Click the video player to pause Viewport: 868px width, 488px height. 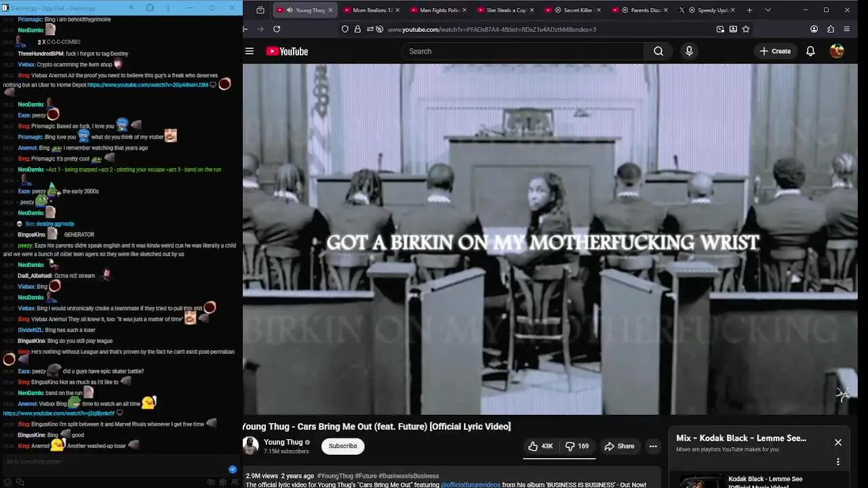pyautogui.click(x=550, y=239)
